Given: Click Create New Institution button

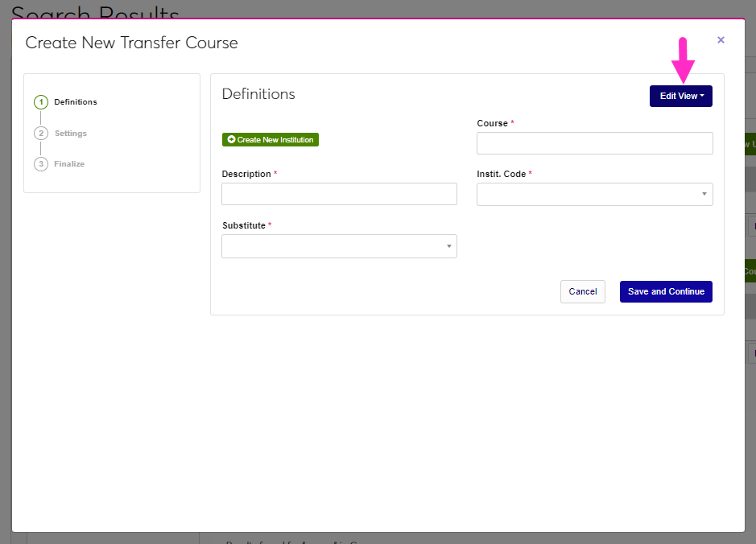Looking at the screenshot, I should pos(271,140).
